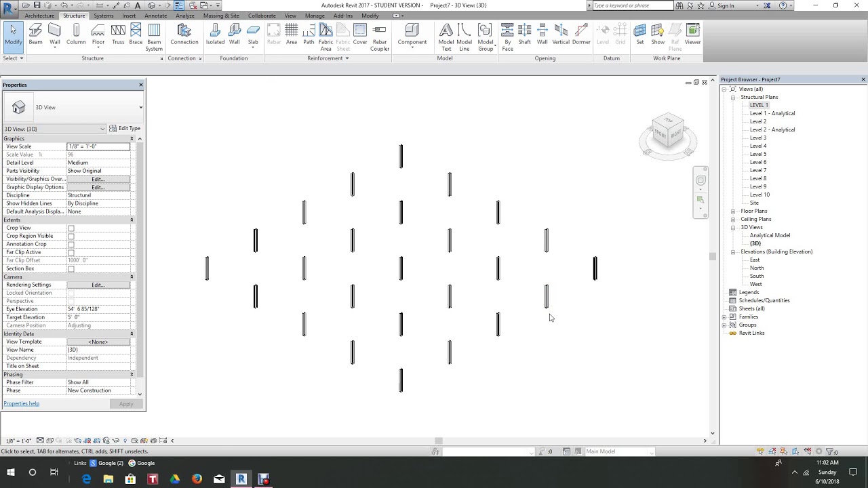Viewport: 868px width, 488px height.
Task: Open the East elevation view
Action: pyautogui.click(x=755, y=260)
